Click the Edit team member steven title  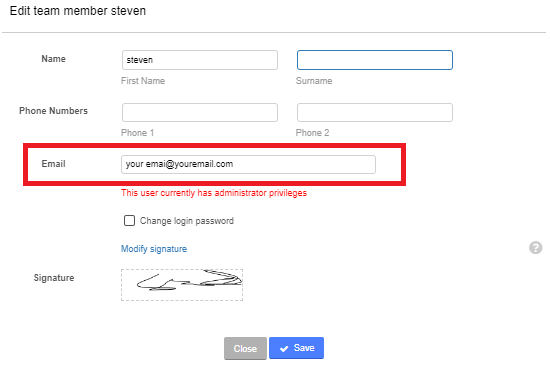(x=78, y=11)
